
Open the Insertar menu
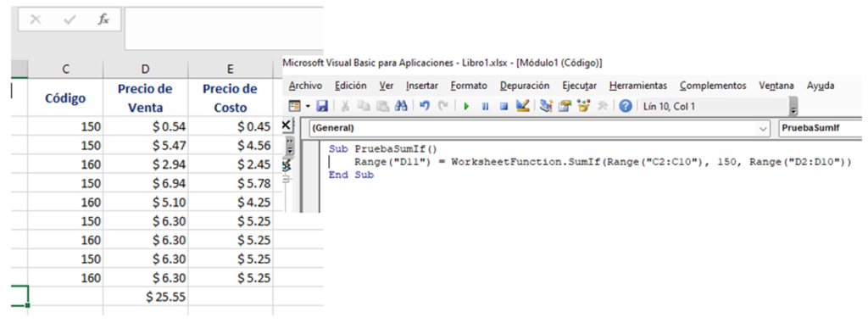422,86
